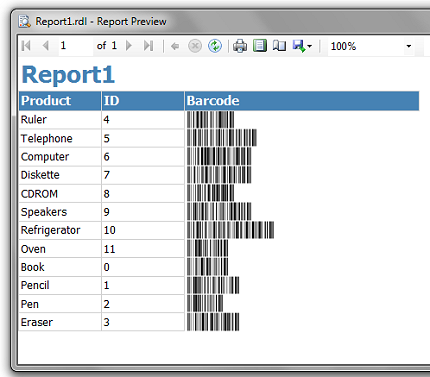The width and height of the screenshot is (430, 377).
Task: Click the Report1 title heading
Action: click(x=68, y=75)
